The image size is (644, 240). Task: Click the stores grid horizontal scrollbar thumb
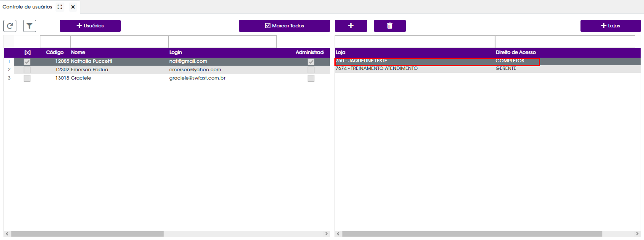coord(472,234)
